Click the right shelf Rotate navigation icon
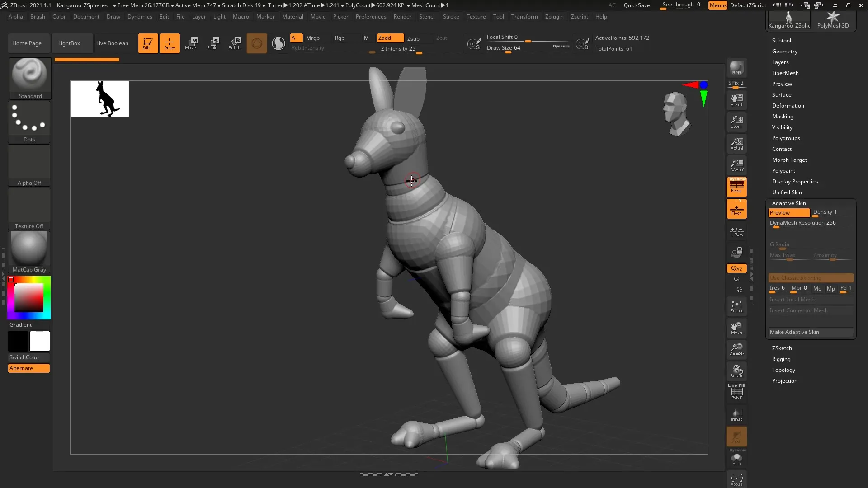Screen dimensions: 868x488 tap(736, 371)
